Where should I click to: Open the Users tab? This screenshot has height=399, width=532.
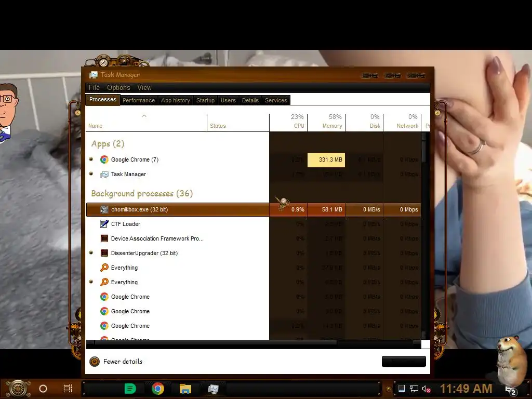228,100
